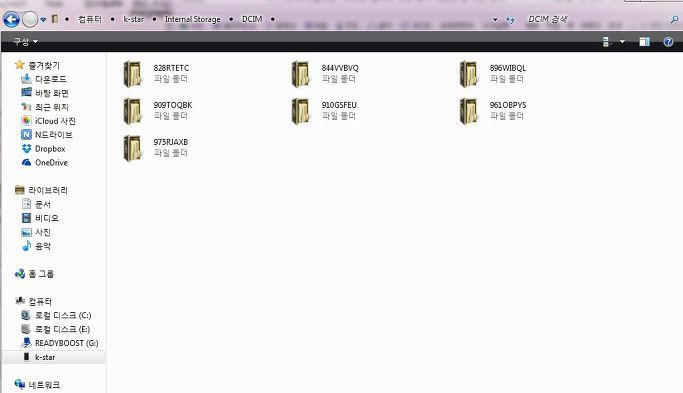
Task: Click the search magnifier icon
Action: [675, 19]
